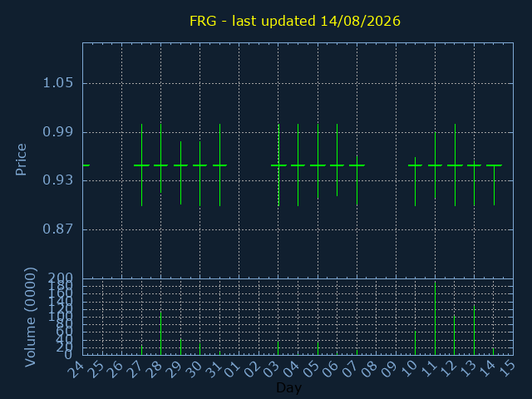
Task: Click the '25' day tick label
Action: (96, 369)
